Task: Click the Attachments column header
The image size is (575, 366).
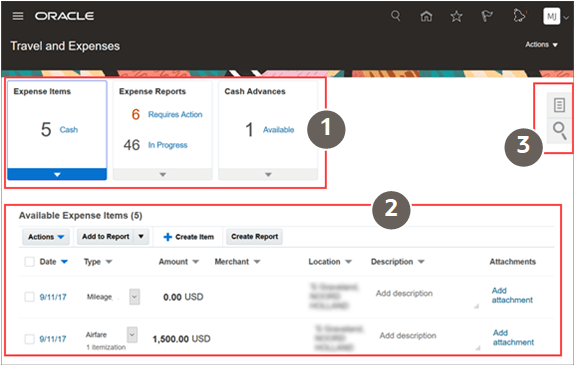Action: click(x=513, y=262)
